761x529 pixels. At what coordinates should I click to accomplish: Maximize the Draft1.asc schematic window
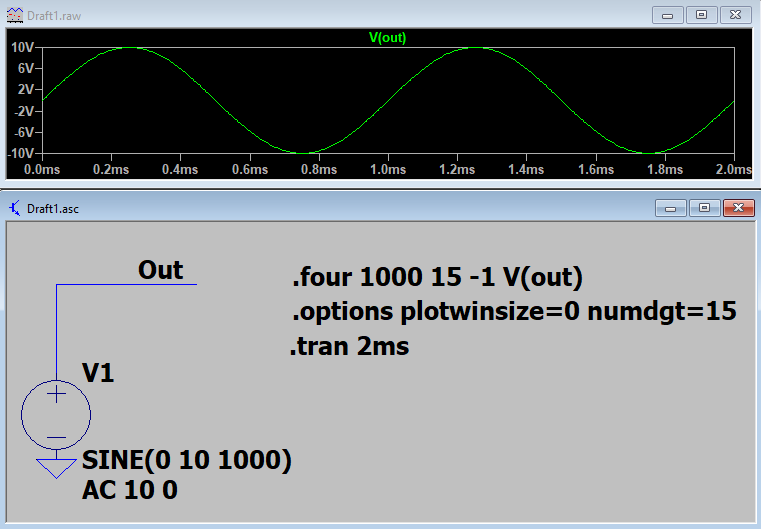coord(705,208)
